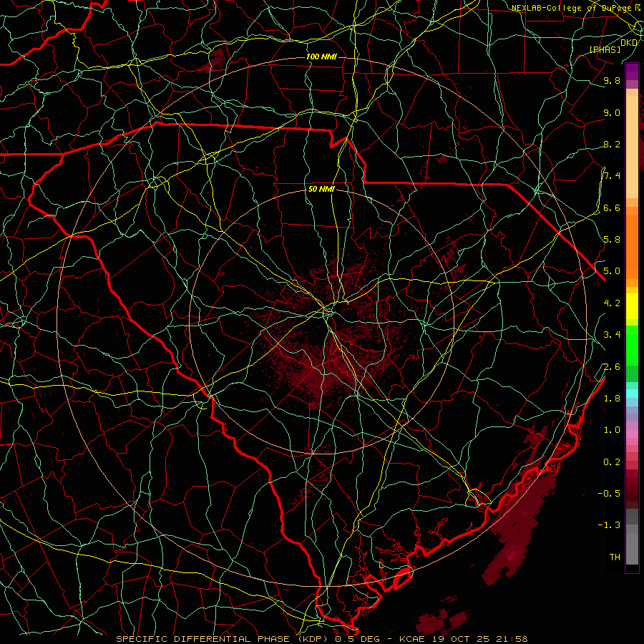The width and height of the screenshot is (644, 644).
Task: Click the 6.6 value on the color scale
Action: [x=612, y=208]
